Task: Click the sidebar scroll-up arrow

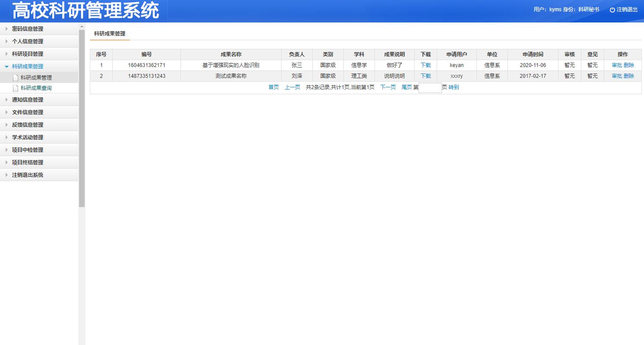Action: tap(82, 27)
